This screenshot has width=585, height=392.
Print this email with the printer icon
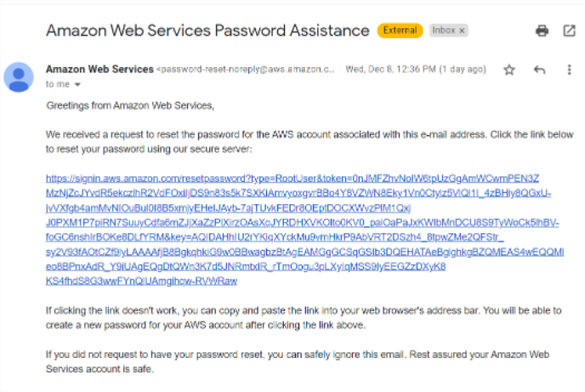[542, 31]
